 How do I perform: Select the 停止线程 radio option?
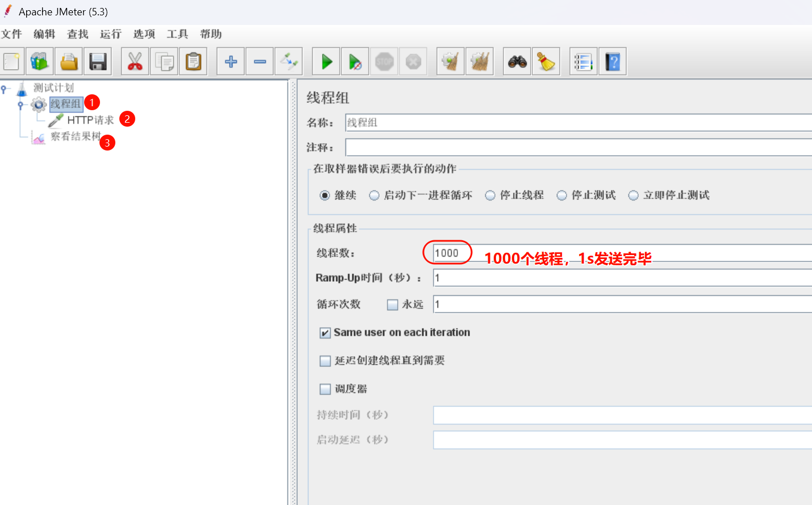click(490, 195)
